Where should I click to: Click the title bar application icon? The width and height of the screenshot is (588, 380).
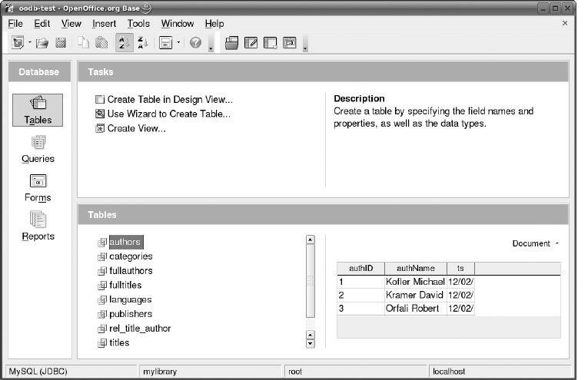pos(9,8)
